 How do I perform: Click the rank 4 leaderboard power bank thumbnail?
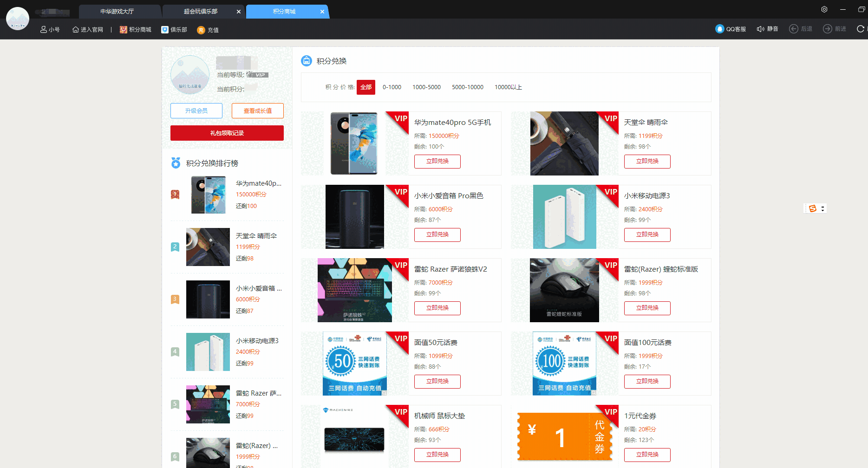point(208,352)
